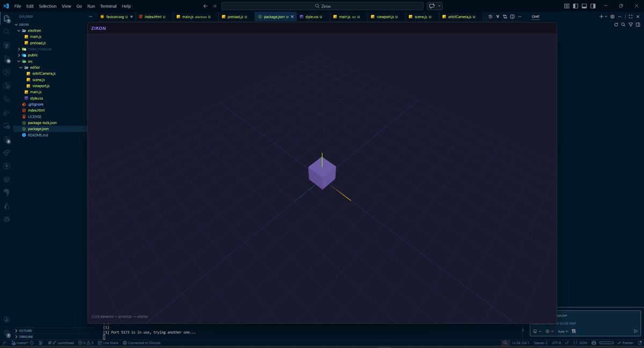Click the search icon in chat sessions
The height and width of the screenshot is (348, 644).
623,25
